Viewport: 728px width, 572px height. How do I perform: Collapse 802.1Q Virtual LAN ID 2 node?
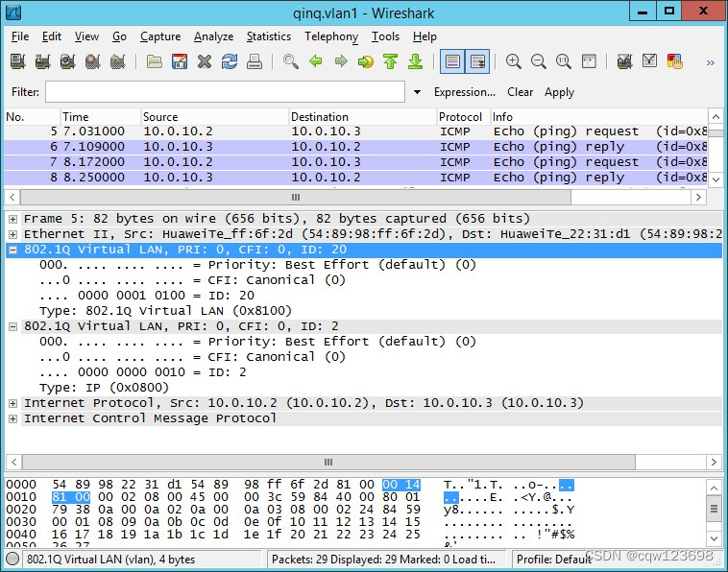click(x=13, y=326)
